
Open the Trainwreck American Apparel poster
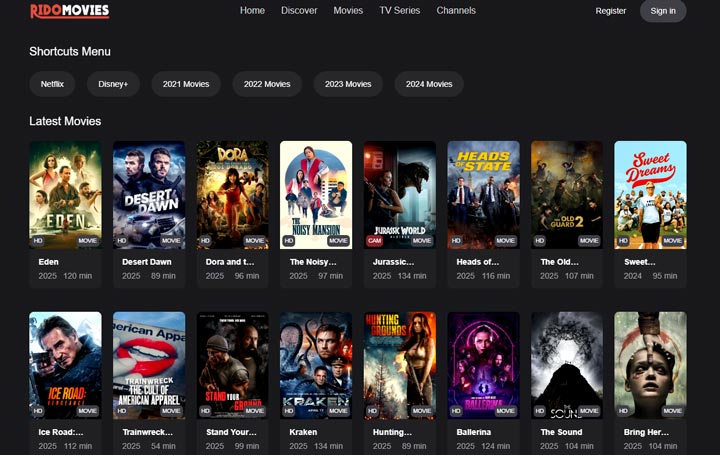coord(149,365)
